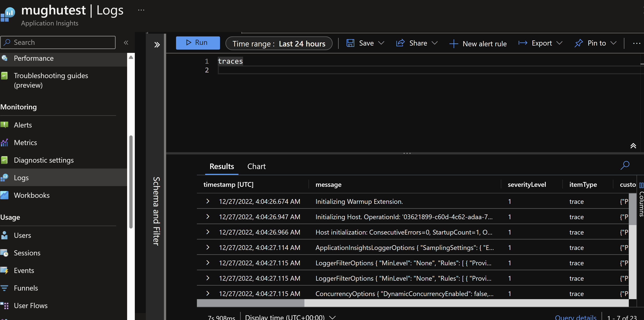The image size is (644, 320).
Task: Click the Export arrow icon
Action: click(523, 43)
